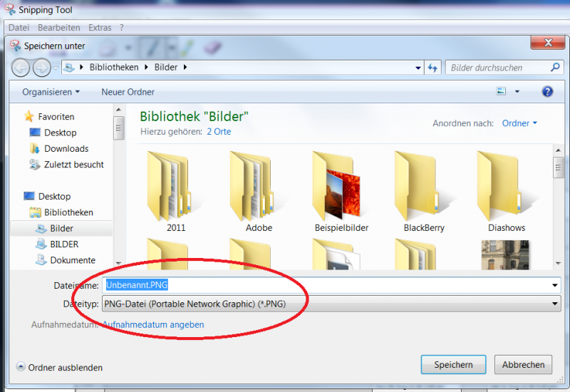Select the root Desktop tree item
570x392 pixels.
tap(47, 197)
